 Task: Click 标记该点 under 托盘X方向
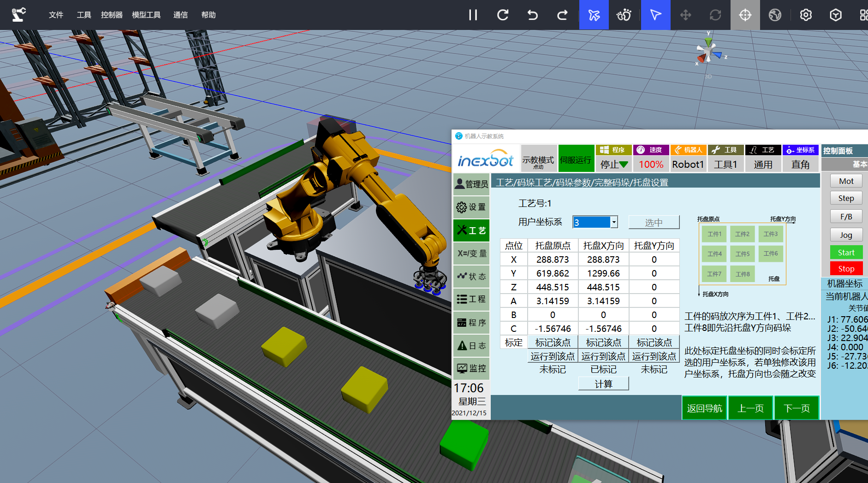coord(603,342)
